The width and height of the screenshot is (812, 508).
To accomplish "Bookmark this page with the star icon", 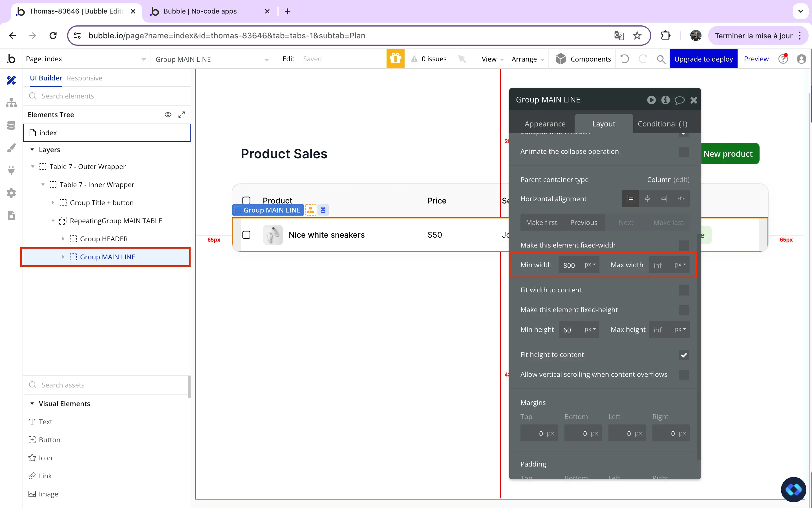I will pyautogui.click(x=637, y=35).
